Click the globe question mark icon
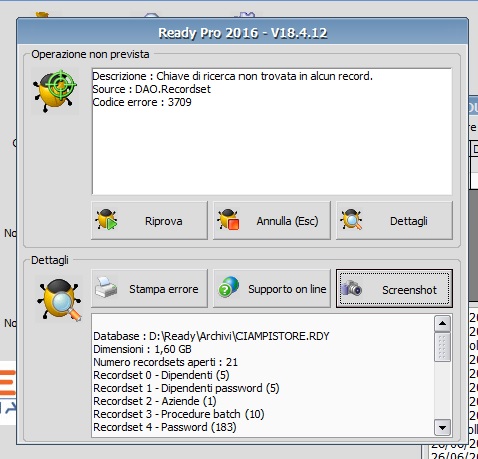Screen dimensions: 478x459 point(229,287)
